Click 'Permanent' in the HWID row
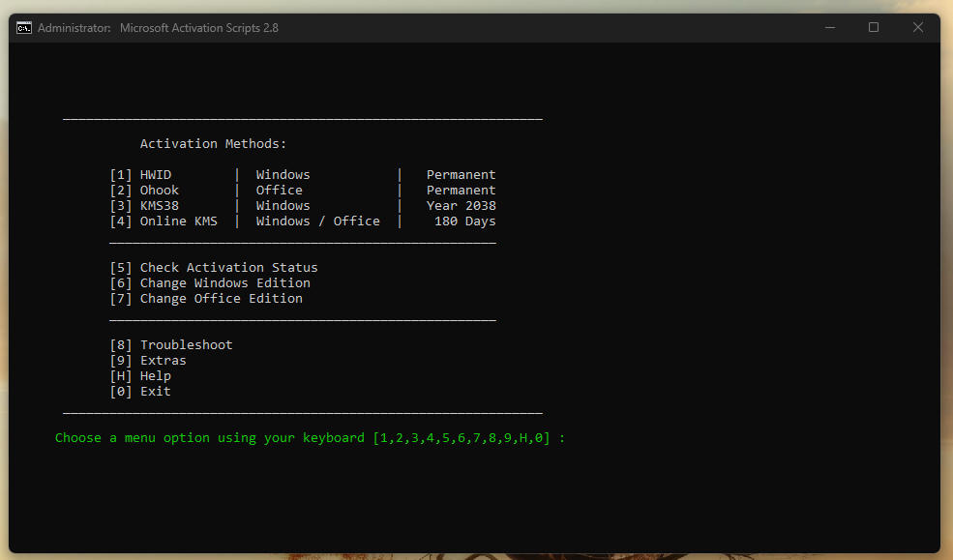The image size is (953, 560). tap(461, 175)
